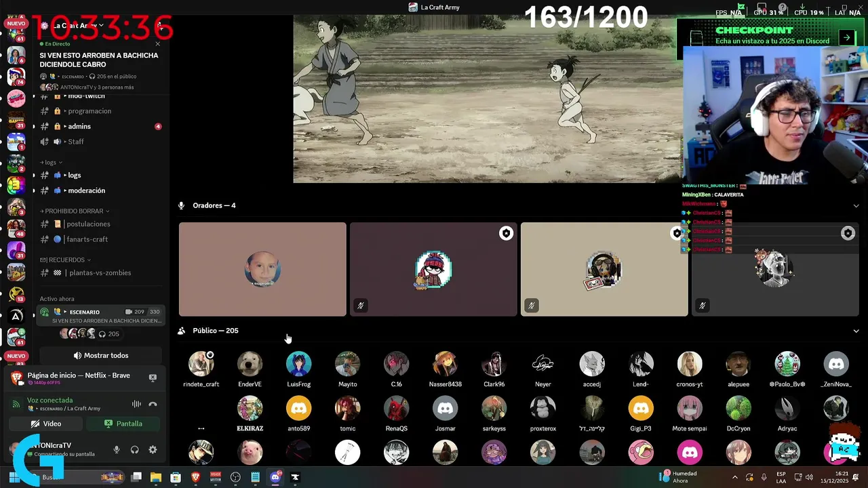Screen dimensions: 868x488
Task: Click the Discord taskbar icon
Action: tap(275, 477)
